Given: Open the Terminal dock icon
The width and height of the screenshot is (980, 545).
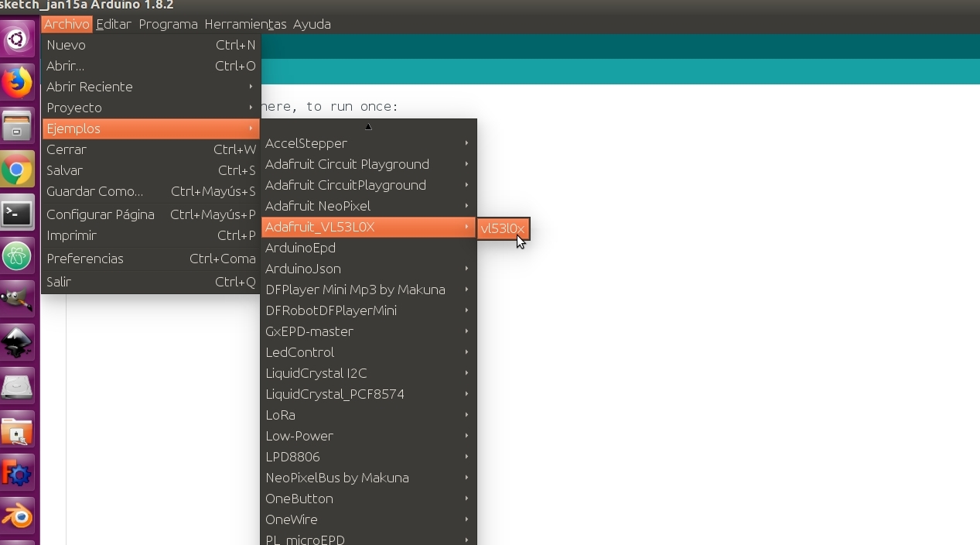Looking at the screenshot, I should 17,213.
